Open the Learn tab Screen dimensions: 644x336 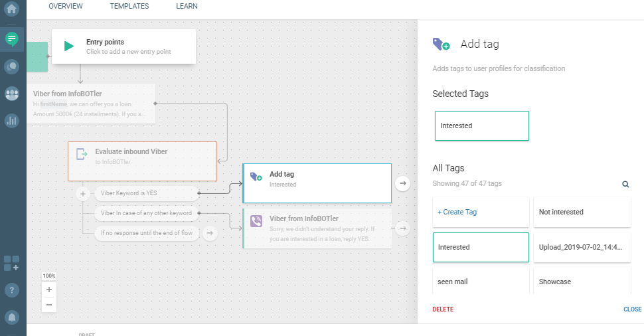187,6
